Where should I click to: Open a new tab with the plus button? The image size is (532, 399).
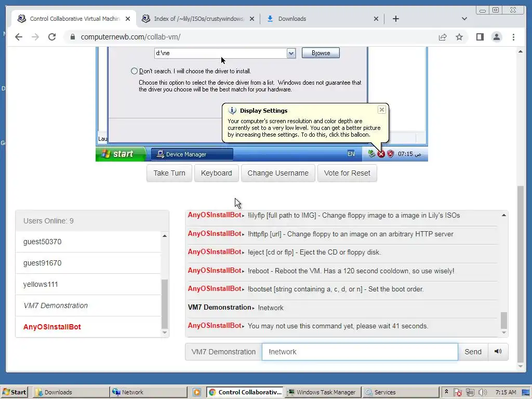395,19
